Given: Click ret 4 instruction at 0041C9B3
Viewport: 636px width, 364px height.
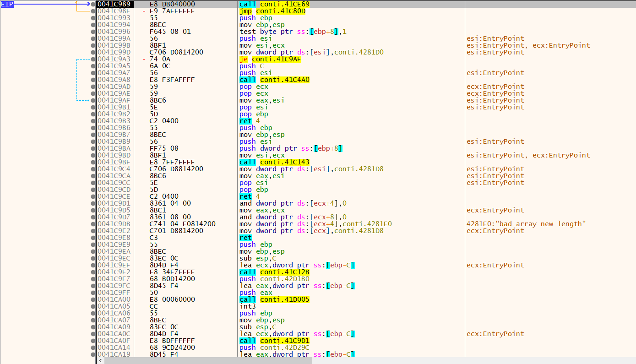Looking at the screenshot, I should tap(250, 121).
